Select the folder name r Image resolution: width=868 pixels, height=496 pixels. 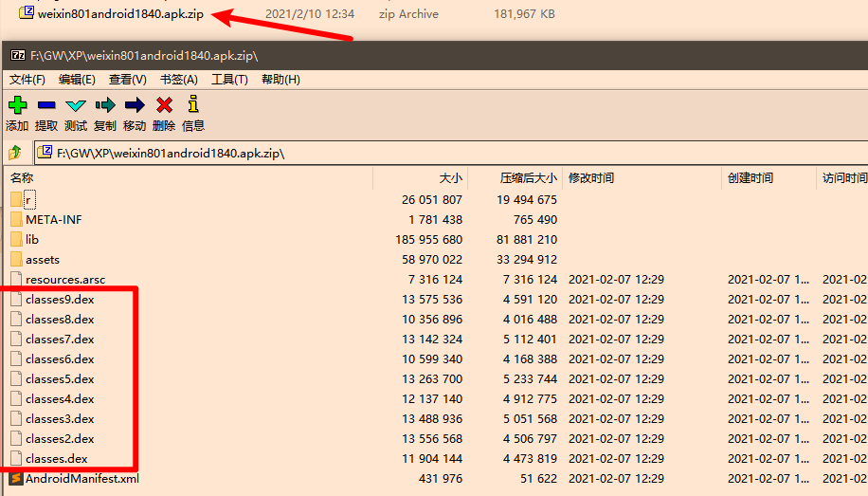pyautogui.click(x=28, y=200)
